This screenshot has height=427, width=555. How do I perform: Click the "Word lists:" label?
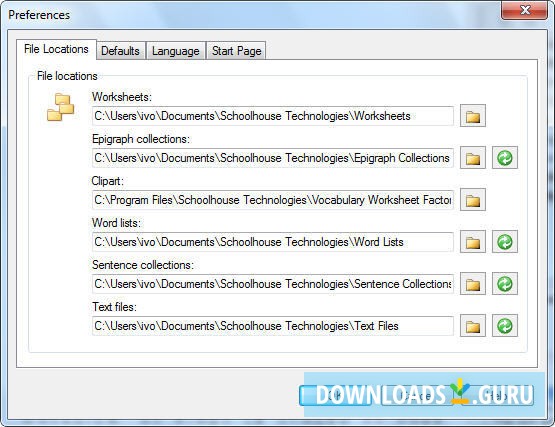point(116,223)
